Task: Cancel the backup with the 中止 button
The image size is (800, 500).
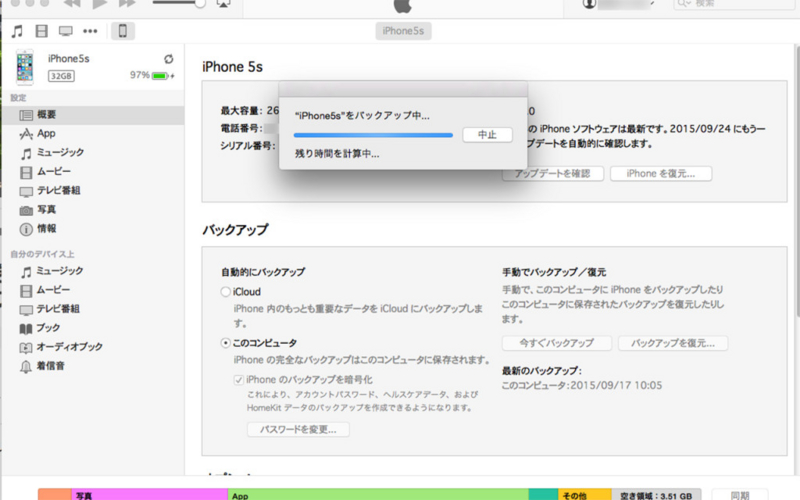Action: pyautogui.click(x=487, y=135)
